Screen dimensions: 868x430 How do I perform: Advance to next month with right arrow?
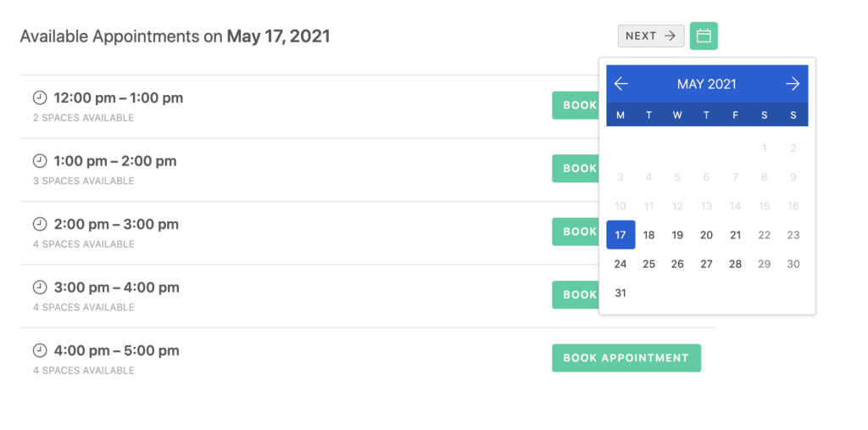(793, 84)
